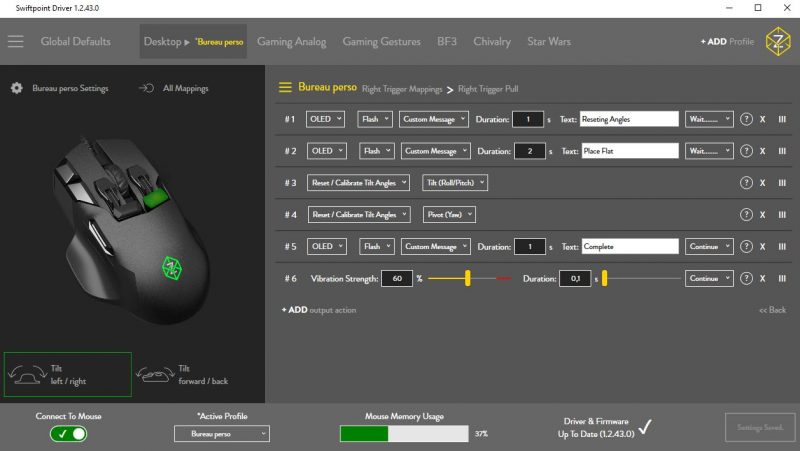Click the reorder handle of action #5
This screenshot has width=800, height=451.
782,246
